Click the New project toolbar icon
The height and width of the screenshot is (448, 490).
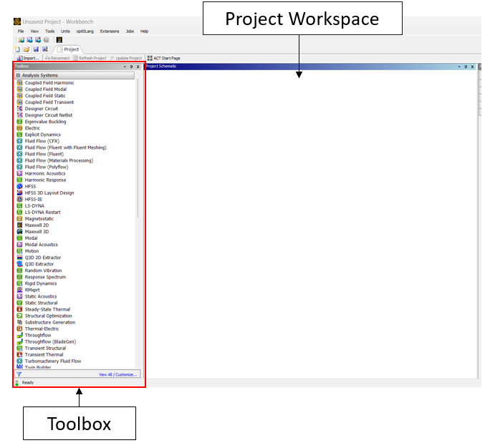coord(19,49)
